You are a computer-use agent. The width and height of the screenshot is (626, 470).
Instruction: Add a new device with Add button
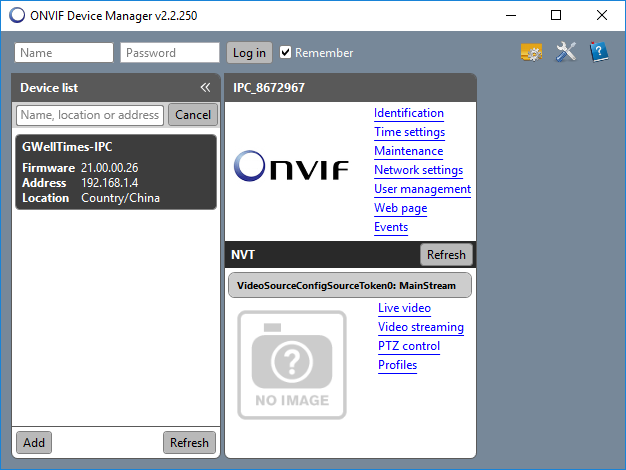point(34,442)
